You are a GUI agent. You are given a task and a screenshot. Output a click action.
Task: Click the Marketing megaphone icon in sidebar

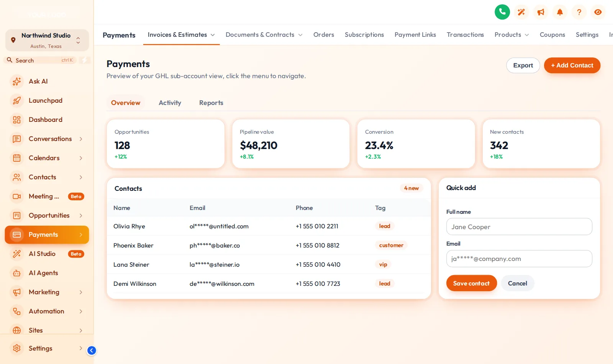[17, 292]
